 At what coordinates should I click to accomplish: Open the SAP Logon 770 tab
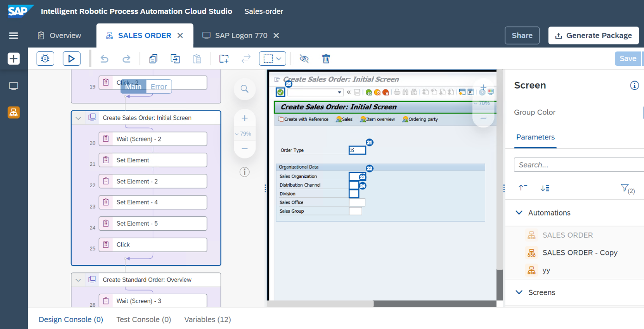(x=241, y=36)
